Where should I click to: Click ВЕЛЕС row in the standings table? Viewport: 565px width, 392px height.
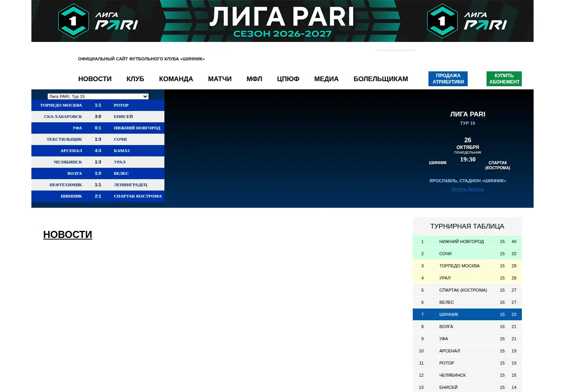tap(467, 302)
